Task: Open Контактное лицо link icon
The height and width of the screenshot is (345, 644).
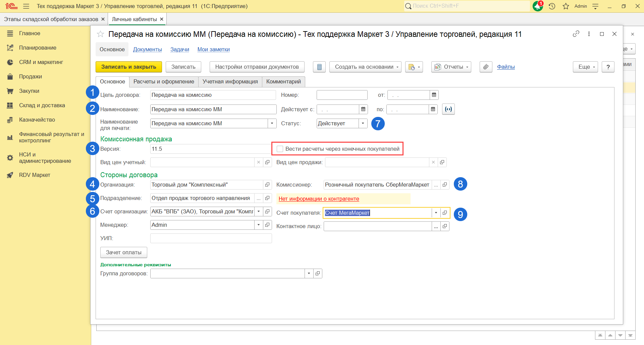Action: point(445,226)
